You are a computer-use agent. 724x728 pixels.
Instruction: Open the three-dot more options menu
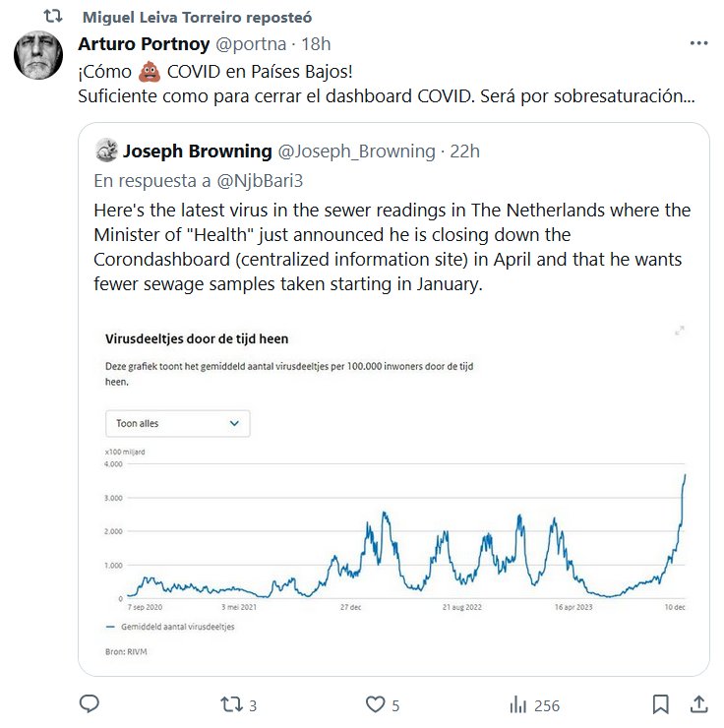pos(698,44)
